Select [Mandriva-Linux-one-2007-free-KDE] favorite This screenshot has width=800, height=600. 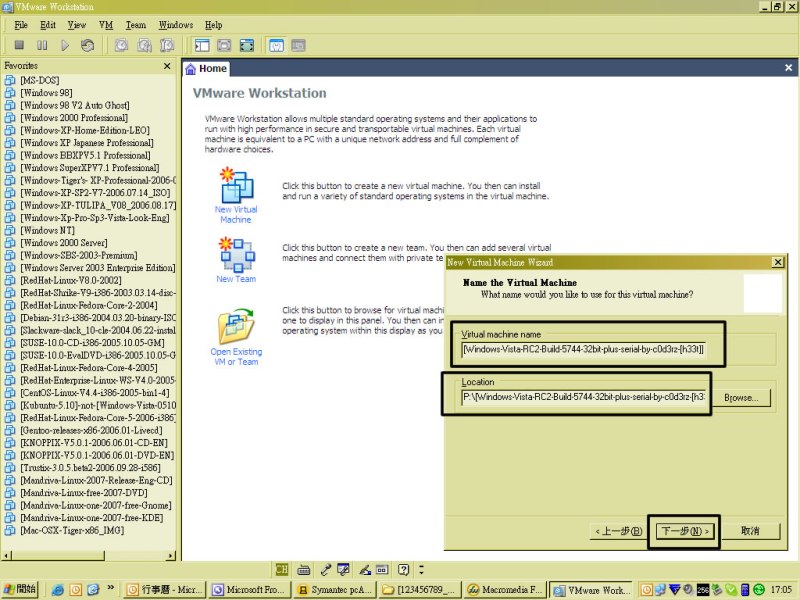[92, 517]
